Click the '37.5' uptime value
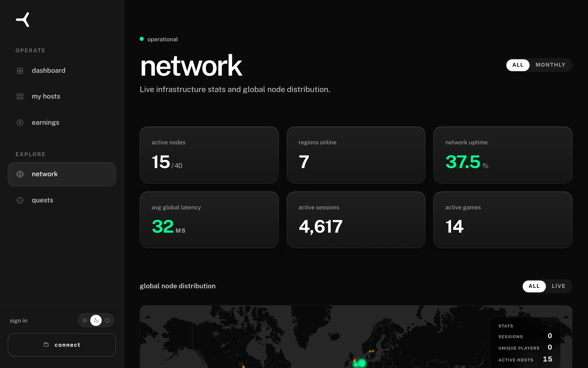The width and height of the screenshot is (588, 368). click(463, 162)
